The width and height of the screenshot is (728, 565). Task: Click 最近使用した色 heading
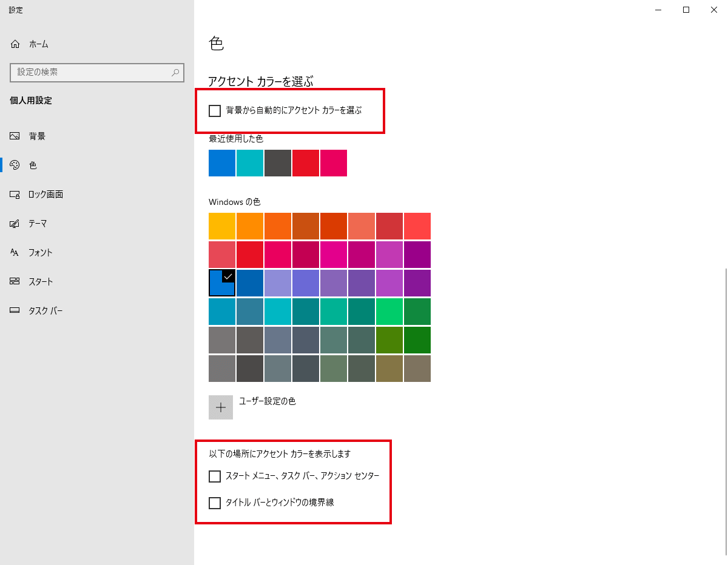pyautogui.click(x=236, y=139)
